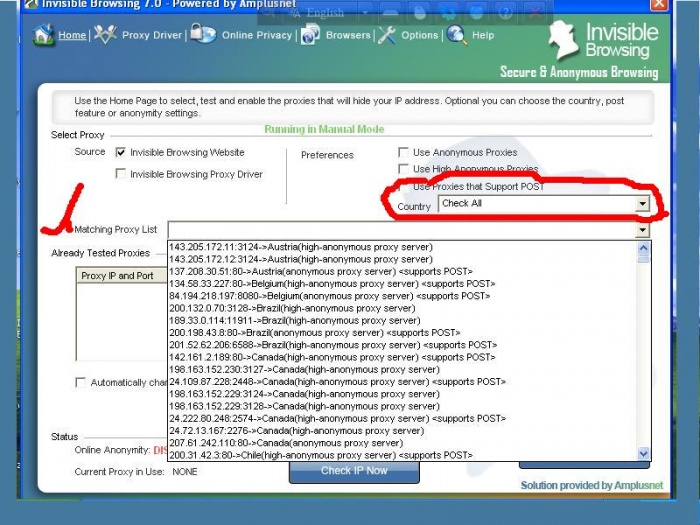700x525 pixels.
Task: Open the Online Privacy menu
Action: (x=257, y=35)
